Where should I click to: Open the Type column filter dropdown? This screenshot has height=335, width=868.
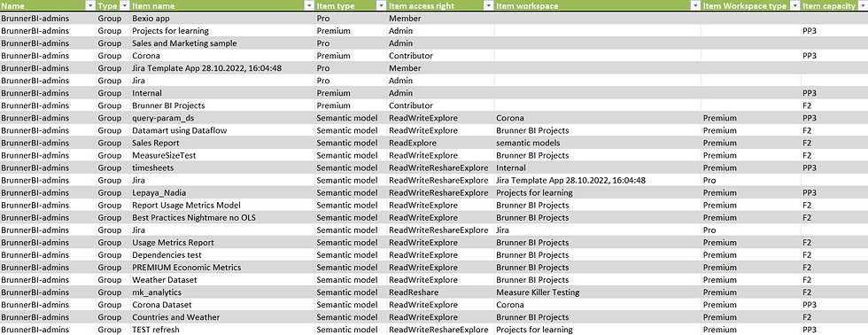click(124, 5)
